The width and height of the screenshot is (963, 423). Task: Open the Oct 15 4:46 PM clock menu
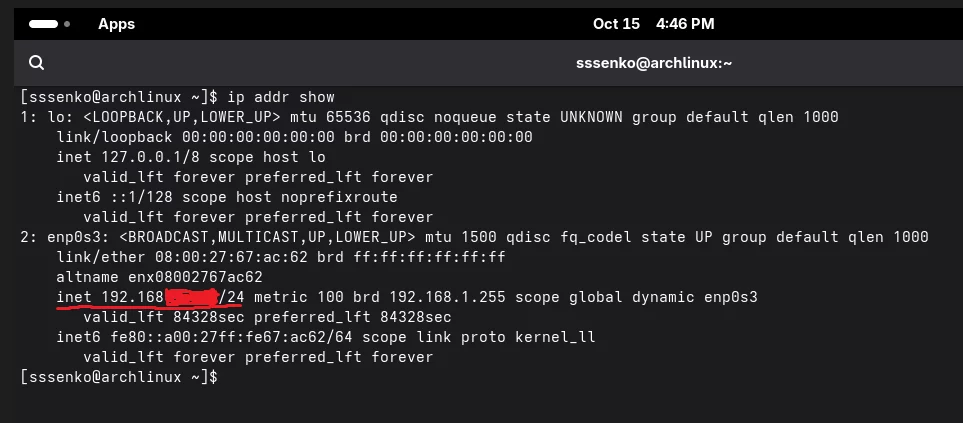654,23
